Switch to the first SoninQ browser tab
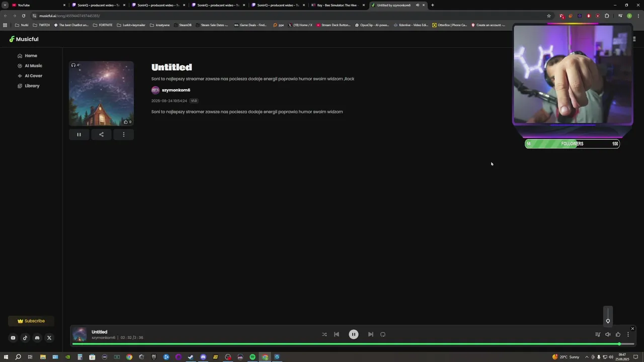The width and height of the screenshot is (644, 362). tap(99, 5)
